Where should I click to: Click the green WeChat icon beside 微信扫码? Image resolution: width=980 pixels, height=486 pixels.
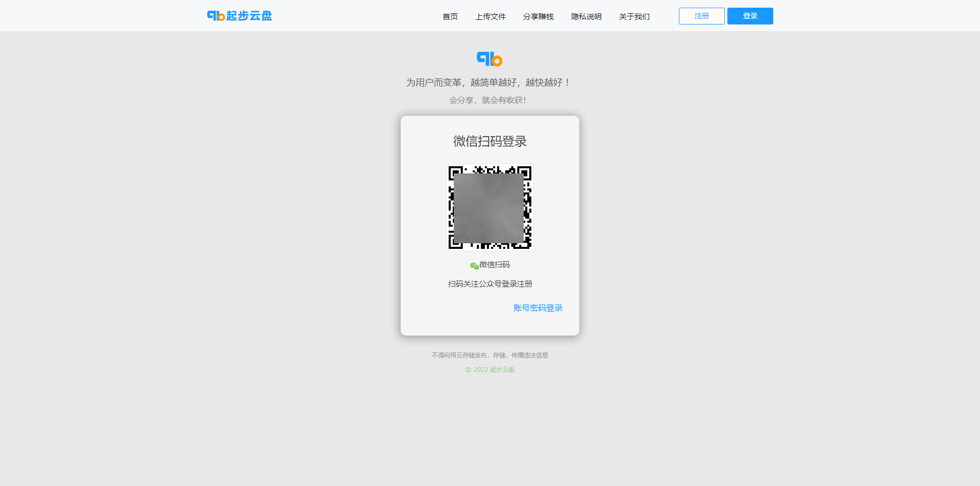coord(474,266)
